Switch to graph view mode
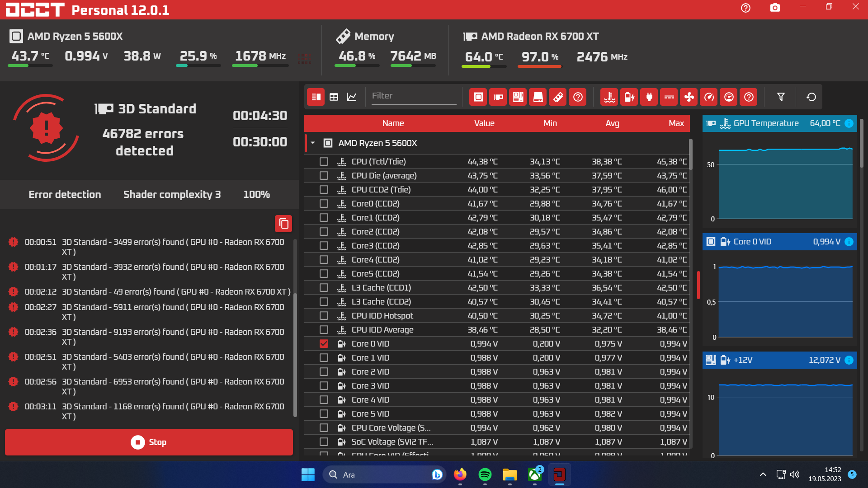The image size is (868, 488). coord(352,97)
